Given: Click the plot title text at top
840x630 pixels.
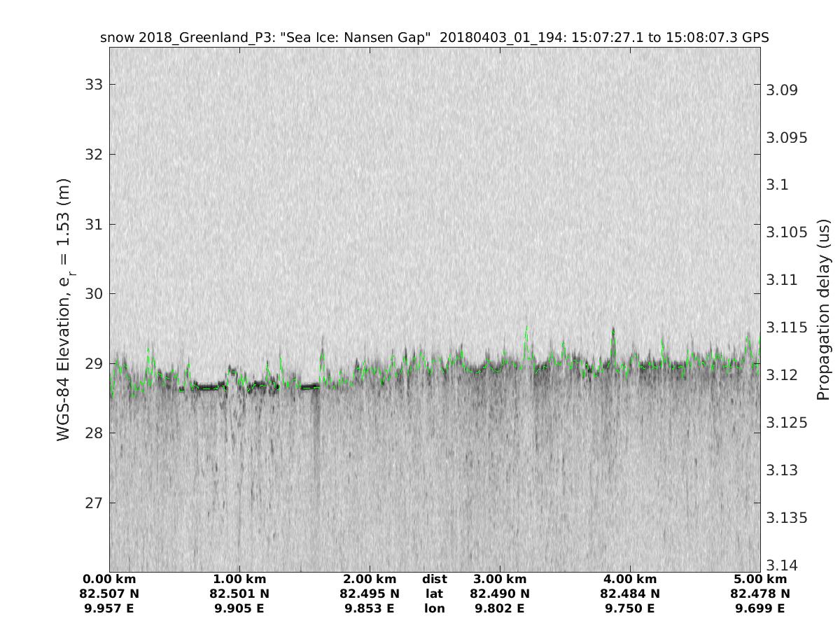Looking at the screenshot, I should coord(435,38).
